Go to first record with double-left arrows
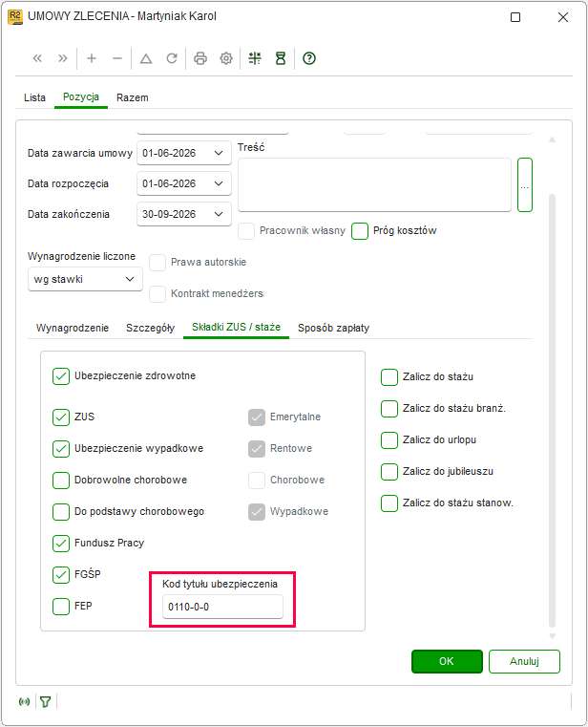This screenshot has width=588, height=727. point(37,58)
